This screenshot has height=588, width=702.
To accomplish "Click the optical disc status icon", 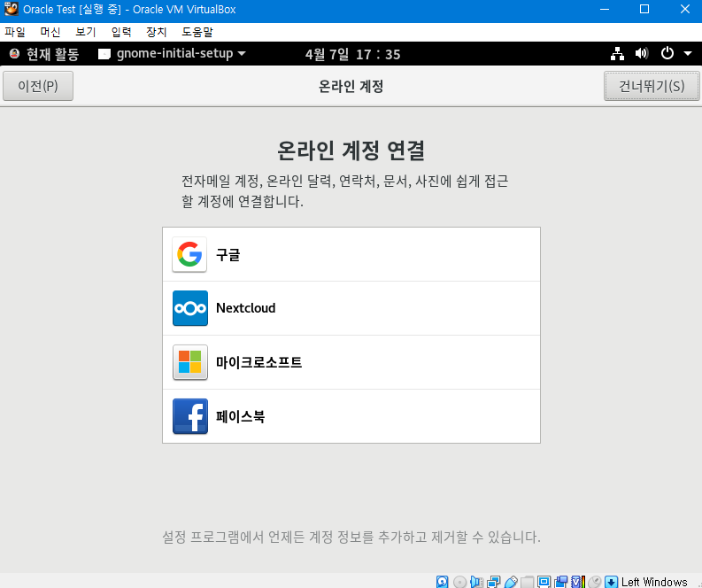I will click(459, 582).
